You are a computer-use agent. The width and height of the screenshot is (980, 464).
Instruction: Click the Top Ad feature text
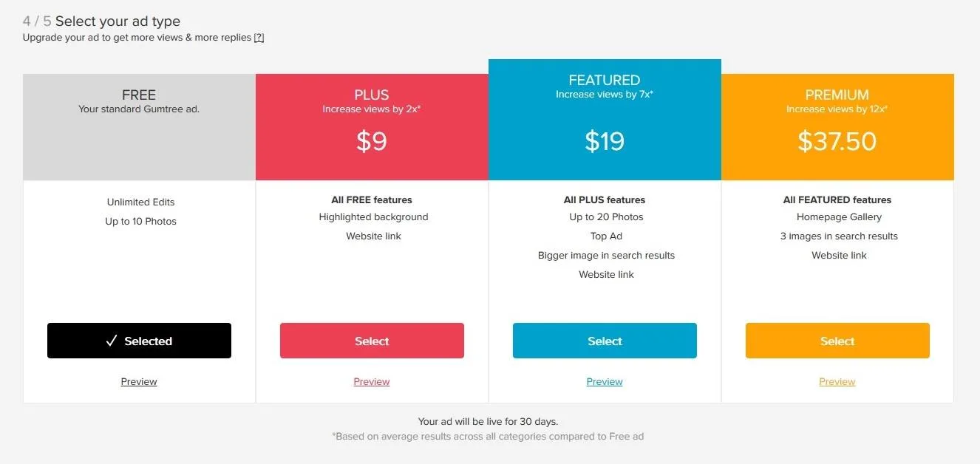(606, 236)
